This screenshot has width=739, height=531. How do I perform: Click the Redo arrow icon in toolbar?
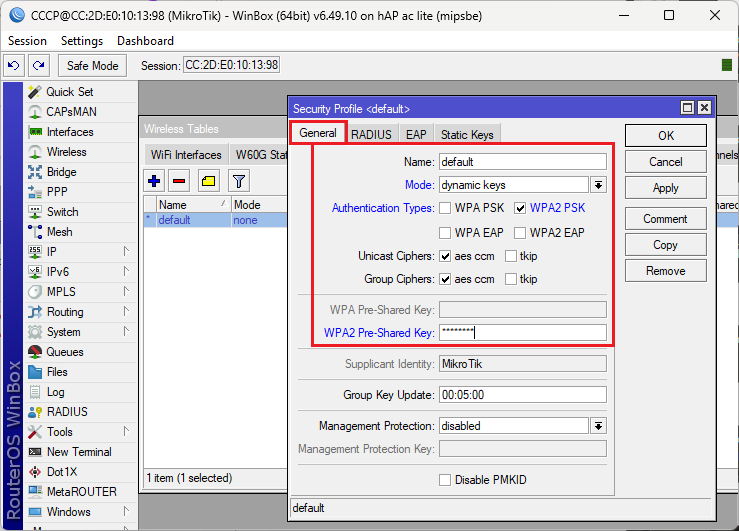(39, 65)
